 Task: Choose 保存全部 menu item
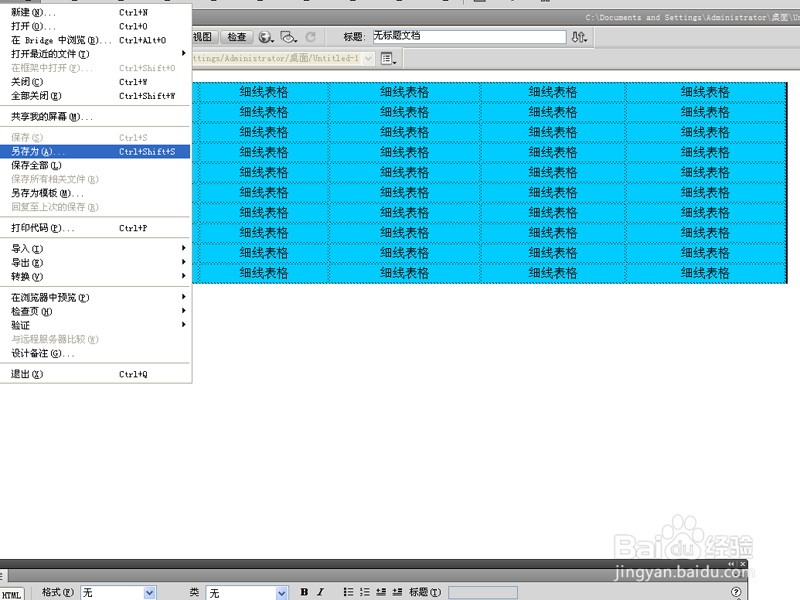pos(95,165)
